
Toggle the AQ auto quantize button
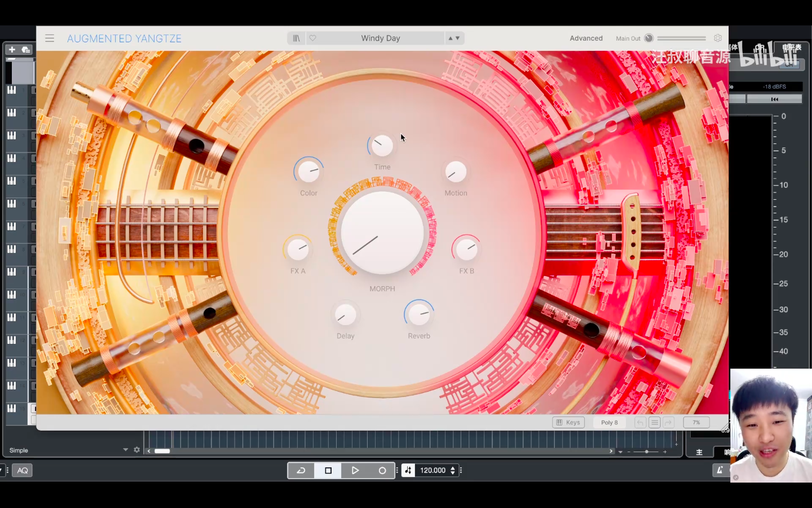pos(23,470)
